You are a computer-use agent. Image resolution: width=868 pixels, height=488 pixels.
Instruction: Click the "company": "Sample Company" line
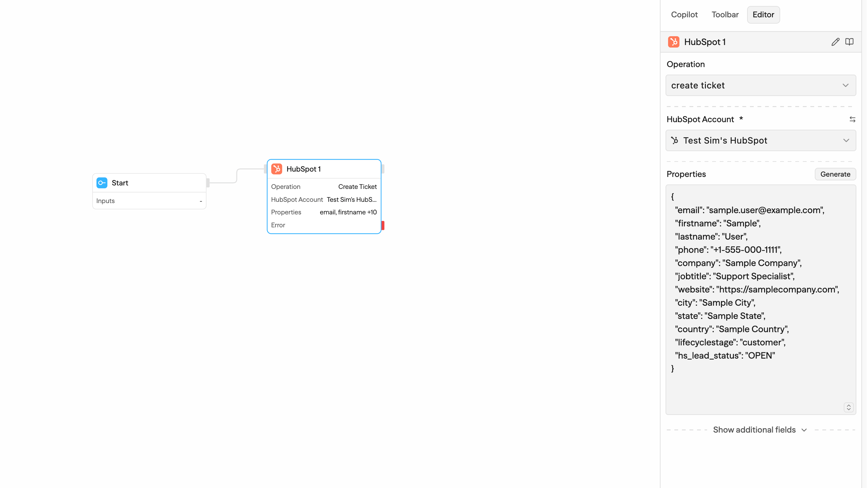pos(738,263)
